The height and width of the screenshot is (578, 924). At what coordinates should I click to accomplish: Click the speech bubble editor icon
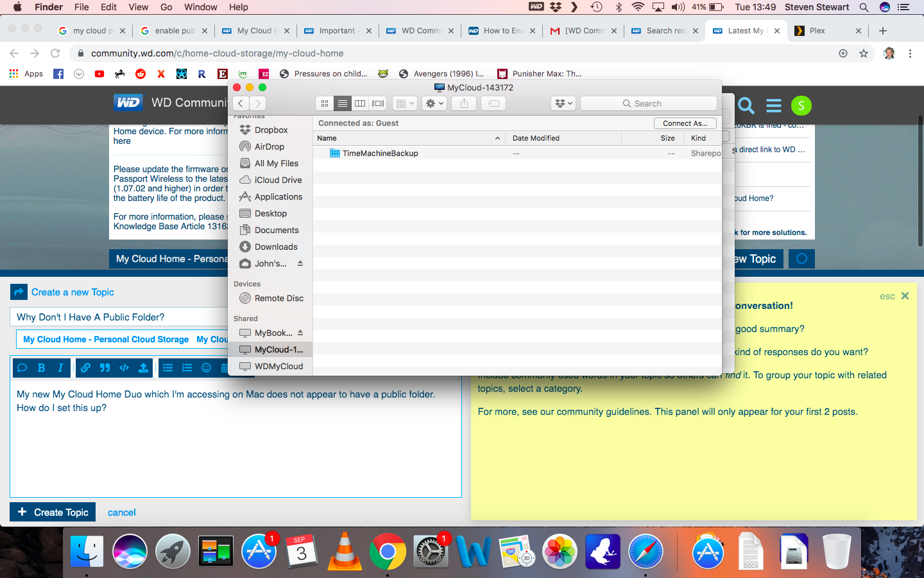[22, 368]
